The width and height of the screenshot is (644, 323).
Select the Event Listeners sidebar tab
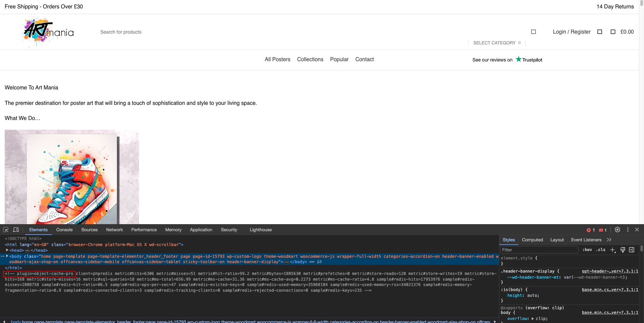click(x=586, y=240)
